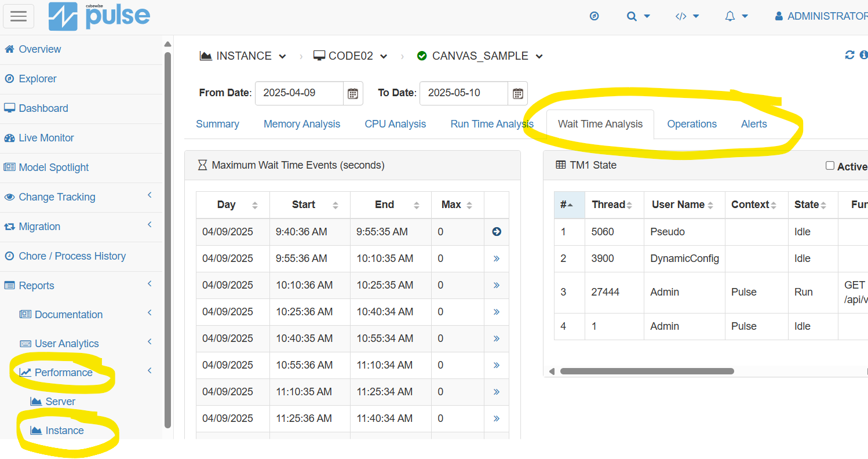
Task: Click the chevron on 10:25:36 AM row
Action: (497, 312)
